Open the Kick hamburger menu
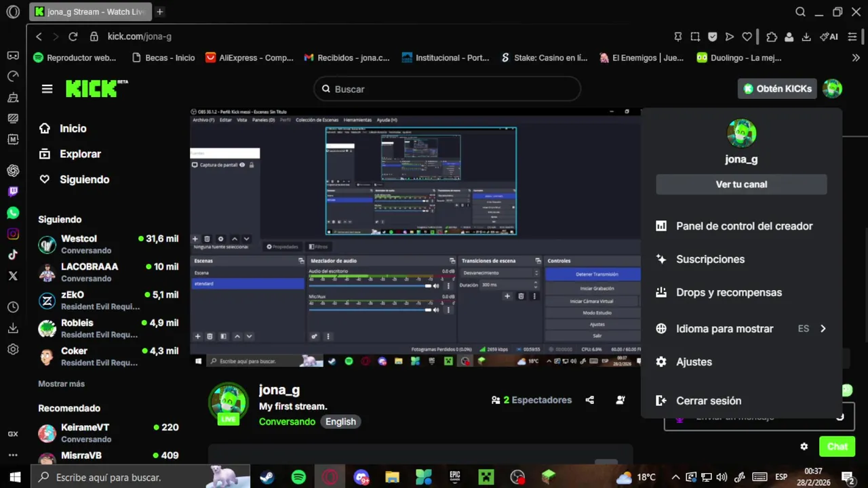The image size is (868, 488). [x=47, y=89]
